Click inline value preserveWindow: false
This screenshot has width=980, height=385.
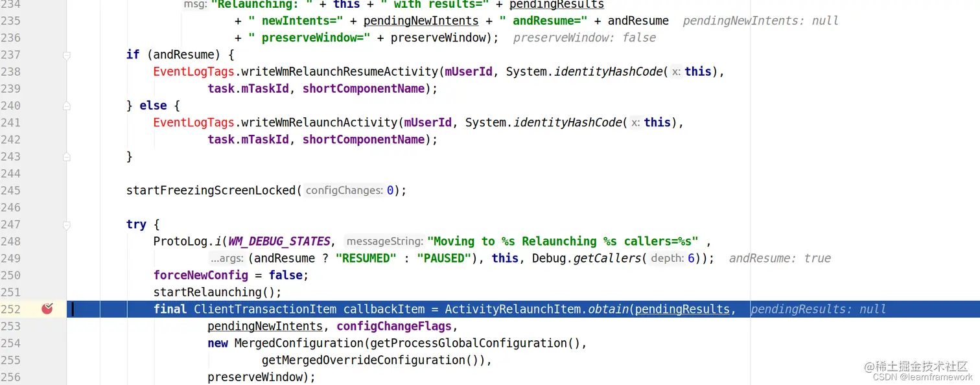(585, 38)
